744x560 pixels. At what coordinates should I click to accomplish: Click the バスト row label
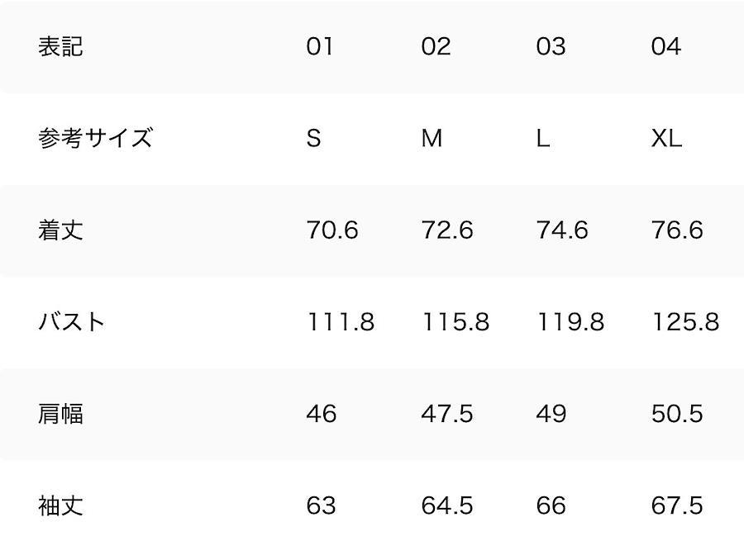tap(72, 321)
